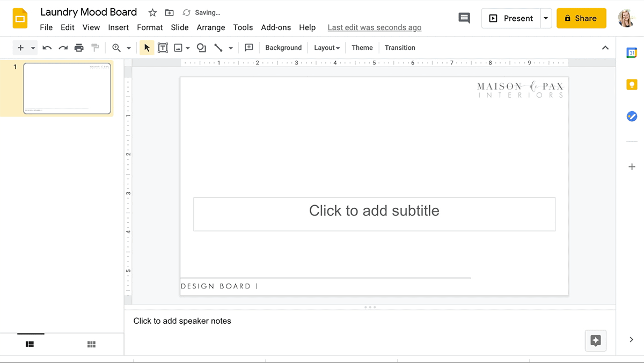
Task: Click the Insert image icon
Action: coord(178,48)
